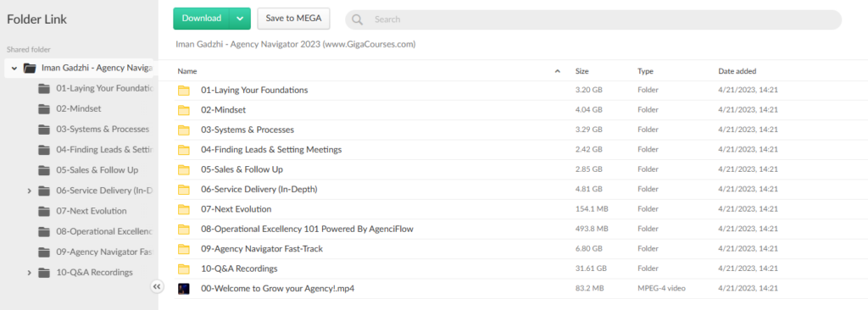Click the 6.80 GB size value

tap(588, 249)
